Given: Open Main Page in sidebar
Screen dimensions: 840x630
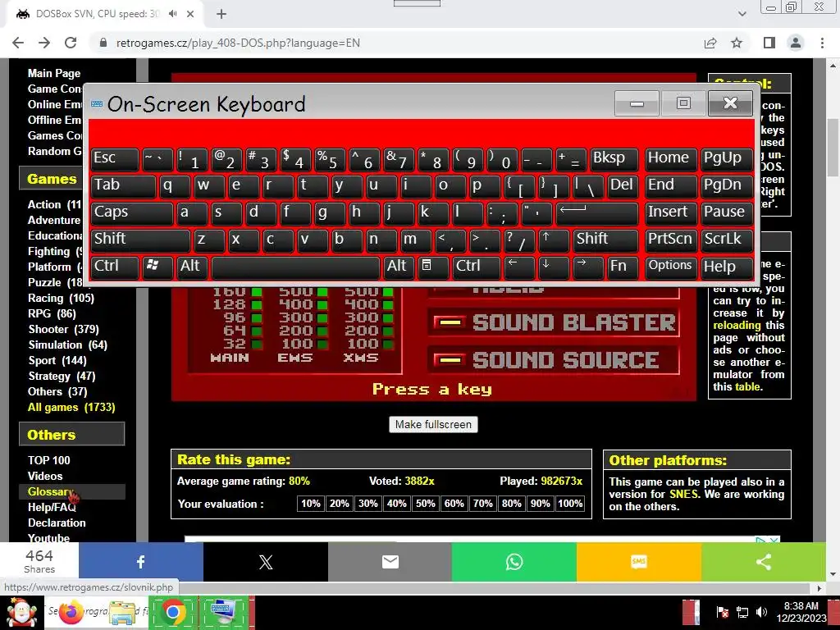Looking at the screenshot, I should 54,73.
